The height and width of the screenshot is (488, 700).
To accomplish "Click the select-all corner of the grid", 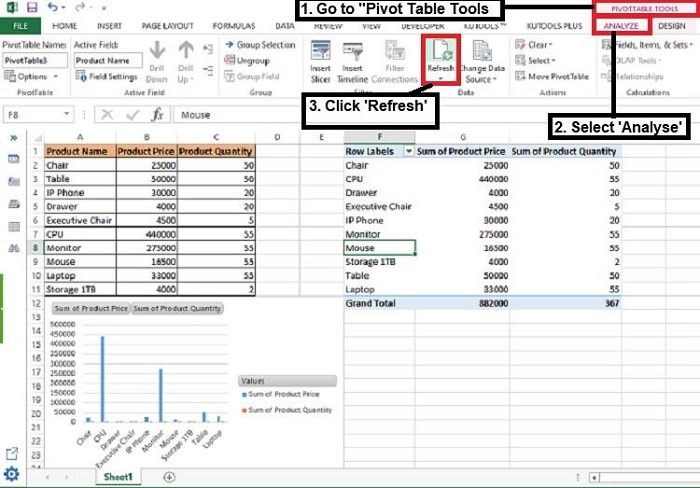I will click(37, 137).
